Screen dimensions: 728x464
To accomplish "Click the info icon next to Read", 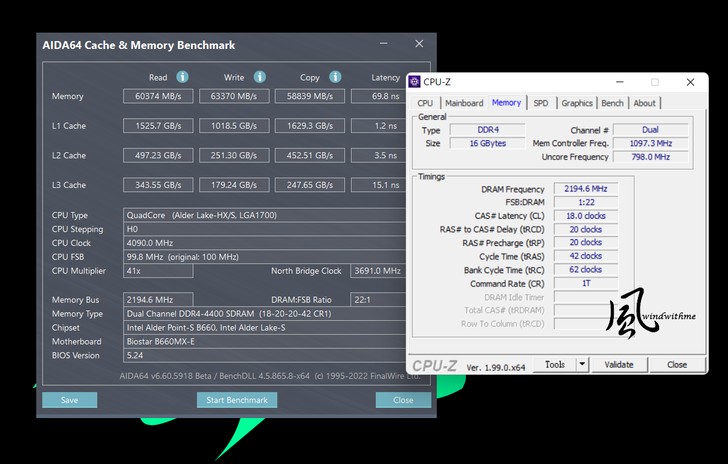I will [183, 77].
